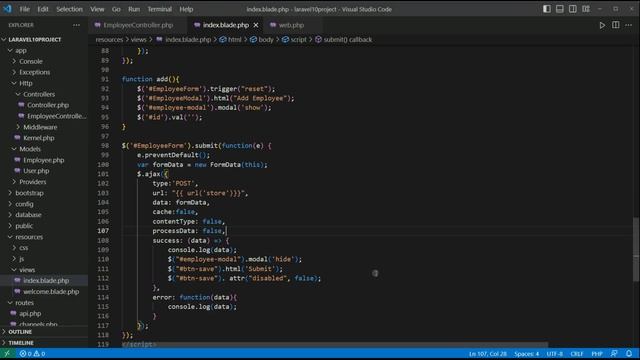Select language mode PHP in status bar

pos(597,354)
